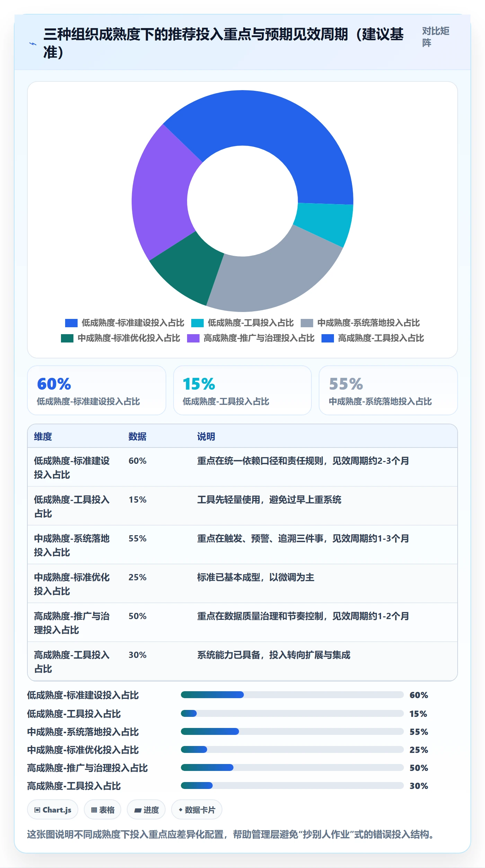Click description 工具先轻量使用，避免过早上重系统

click(x=269, y=500)
